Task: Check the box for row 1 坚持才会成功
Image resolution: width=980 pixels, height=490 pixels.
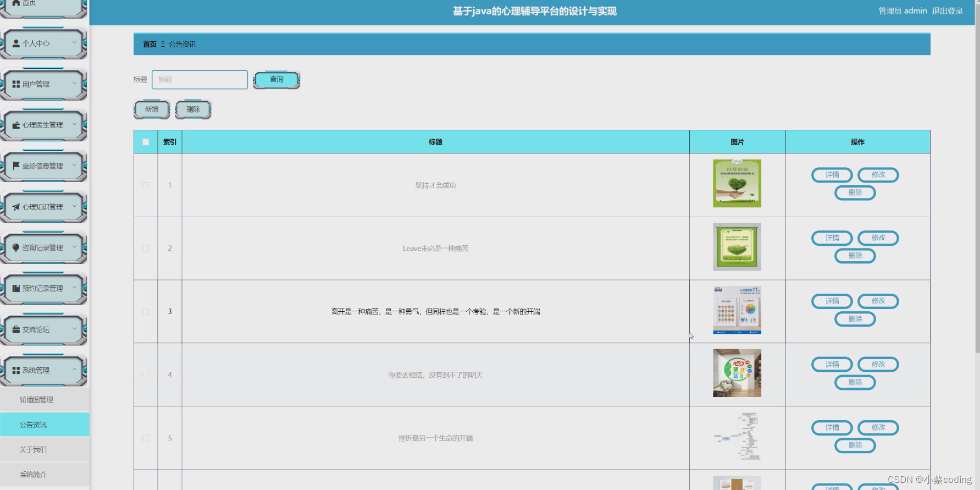Action: click(146, 185)
